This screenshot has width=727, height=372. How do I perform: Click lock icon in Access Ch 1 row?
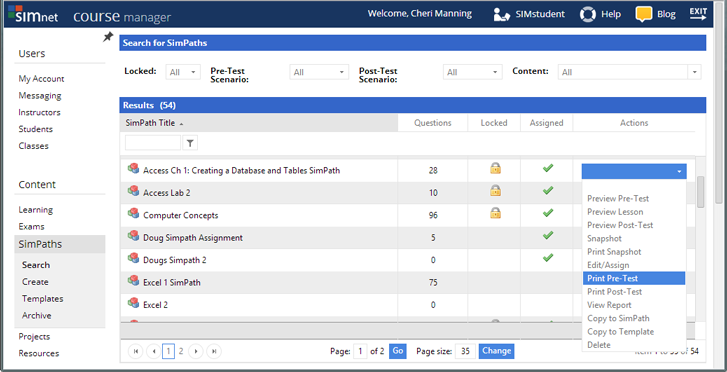(x=495, y=168)
